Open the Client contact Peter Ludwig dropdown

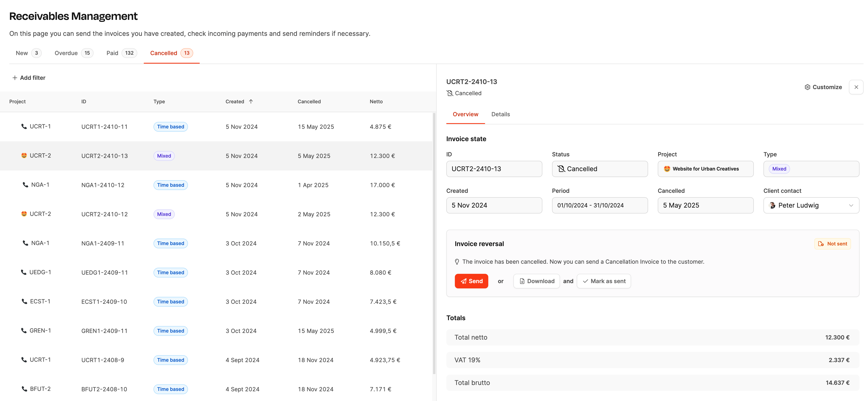(811, 205)
